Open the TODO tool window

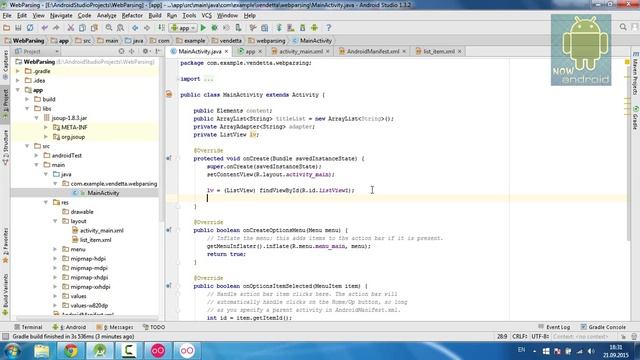pos(154,327)
